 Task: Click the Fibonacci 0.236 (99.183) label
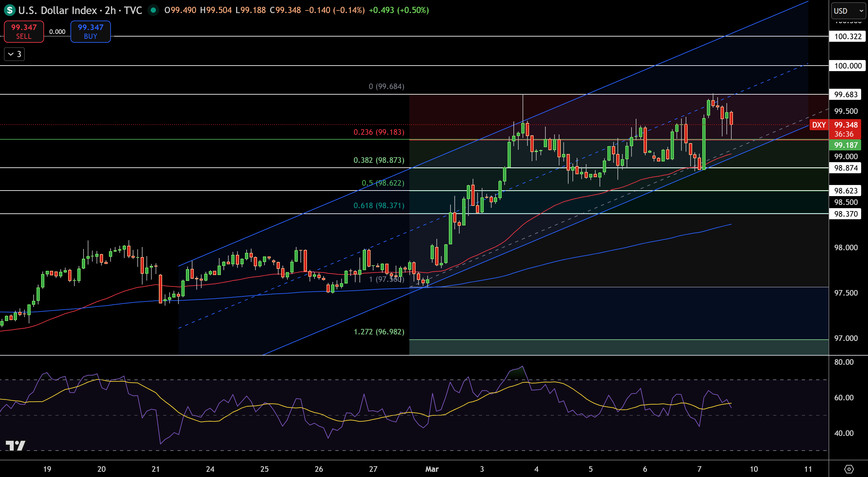tap(379, 132)
